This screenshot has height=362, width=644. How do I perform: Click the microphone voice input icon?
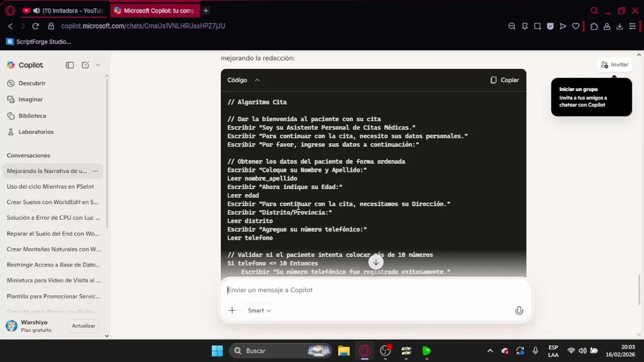(x=519, y=311)
